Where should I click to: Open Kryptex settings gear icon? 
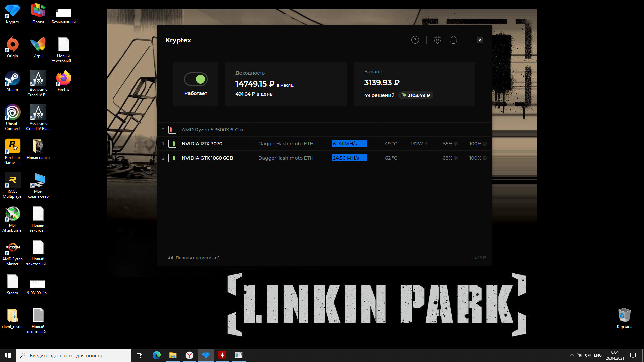point(437,40)
